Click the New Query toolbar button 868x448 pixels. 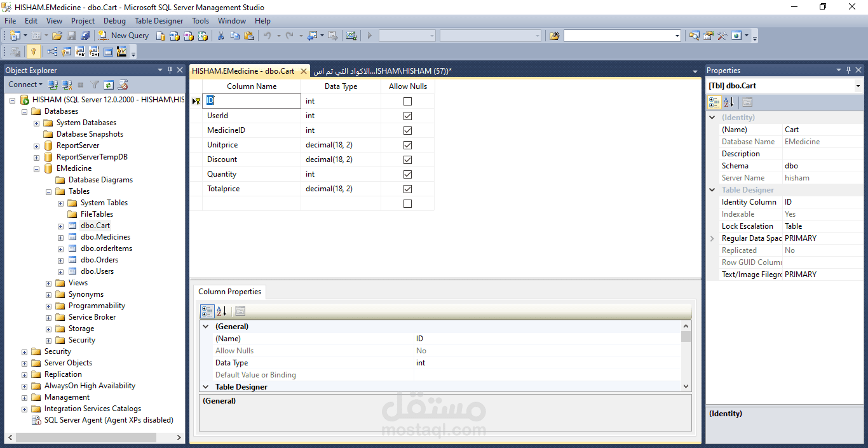click(x=123, y=36)
